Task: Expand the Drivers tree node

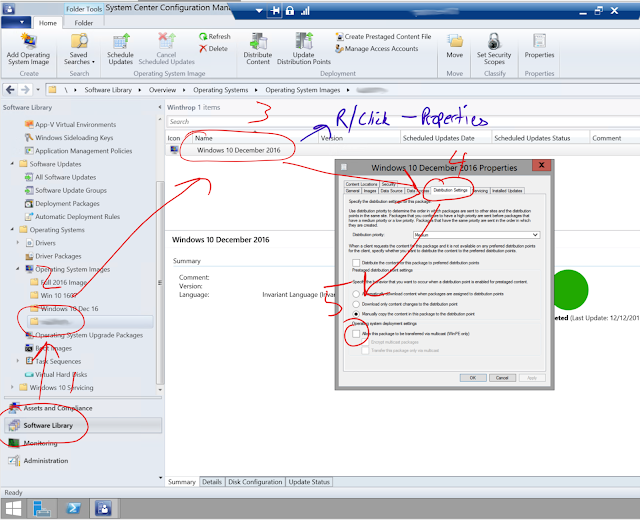Action: [18, 242]
